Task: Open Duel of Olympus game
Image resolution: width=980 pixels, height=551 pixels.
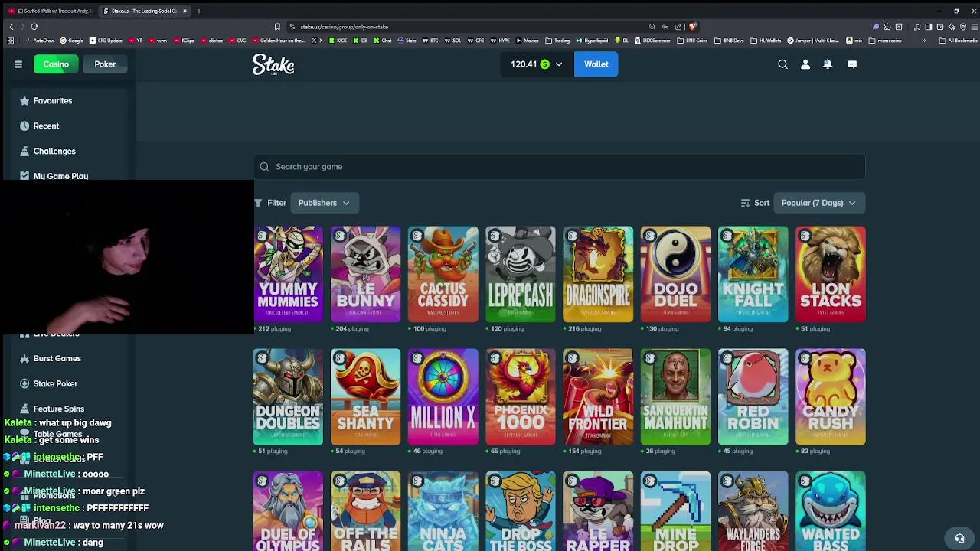Action: click(288, 511)
